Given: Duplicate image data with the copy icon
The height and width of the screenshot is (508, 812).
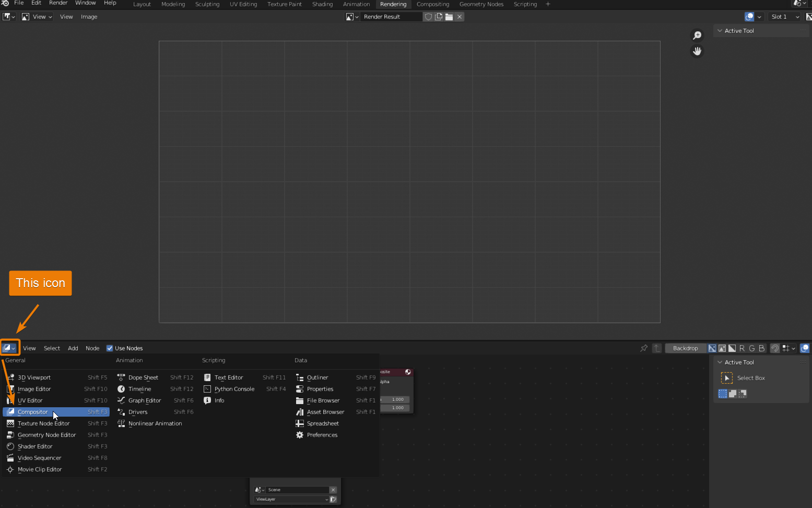Looking at the screenshot, I should [439, 16].
